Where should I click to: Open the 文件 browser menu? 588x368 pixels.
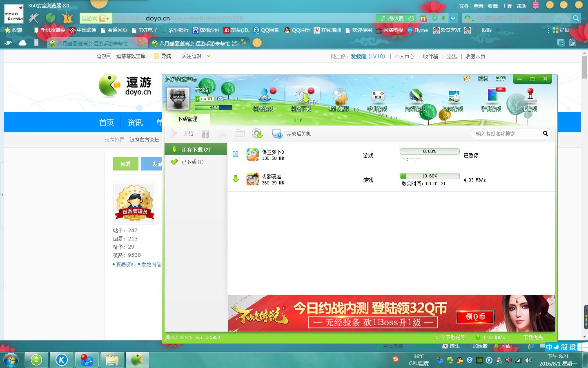tap(464, 6)
